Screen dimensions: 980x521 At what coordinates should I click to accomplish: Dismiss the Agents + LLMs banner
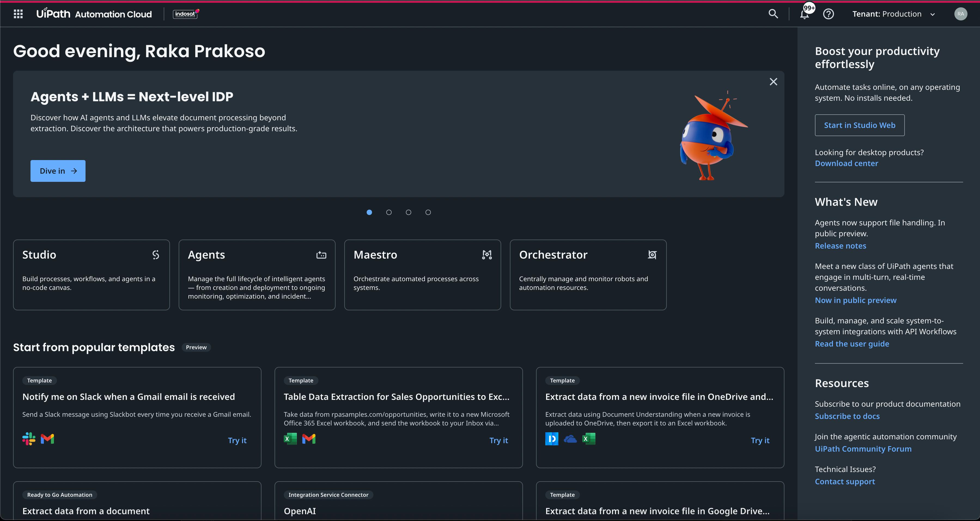click(773, 82)
